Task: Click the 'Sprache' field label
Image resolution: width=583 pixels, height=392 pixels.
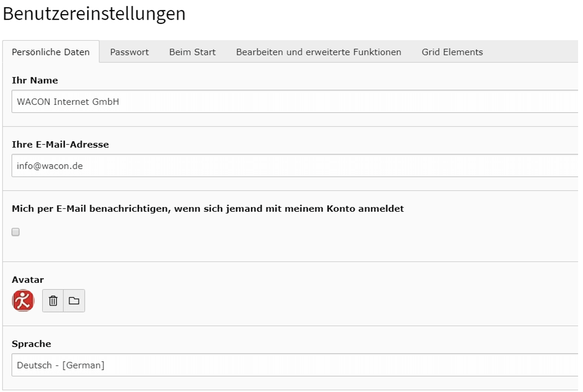Action: [31, 344]
